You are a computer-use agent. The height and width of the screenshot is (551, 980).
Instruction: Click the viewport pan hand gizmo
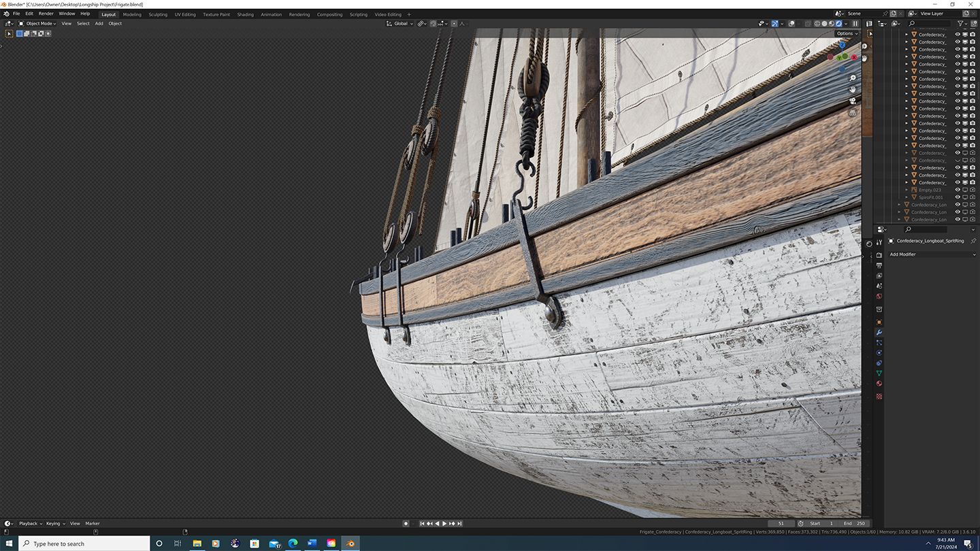click(x=852, y=89)
